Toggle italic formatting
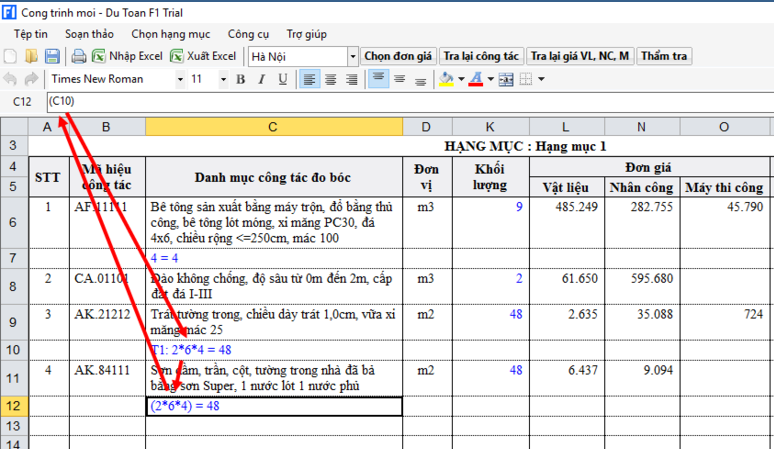 click(263, 79)
